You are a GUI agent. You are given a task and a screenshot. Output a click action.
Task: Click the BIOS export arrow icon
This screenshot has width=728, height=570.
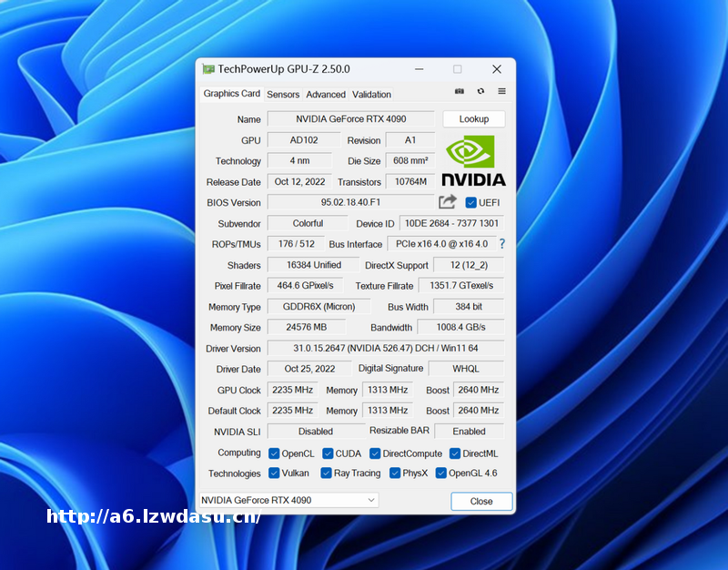point(448,202)
